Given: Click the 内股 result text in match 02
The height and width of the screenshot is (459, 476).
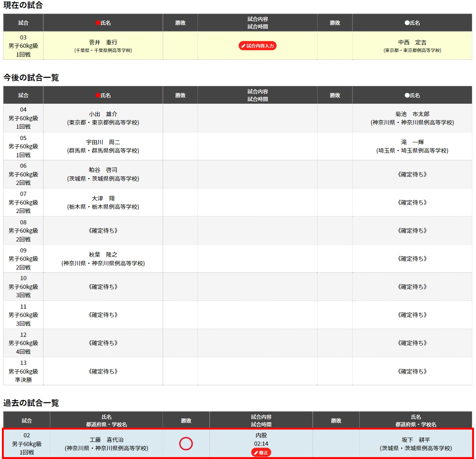Looking at the screenshot, I should [x=261, y=435].
